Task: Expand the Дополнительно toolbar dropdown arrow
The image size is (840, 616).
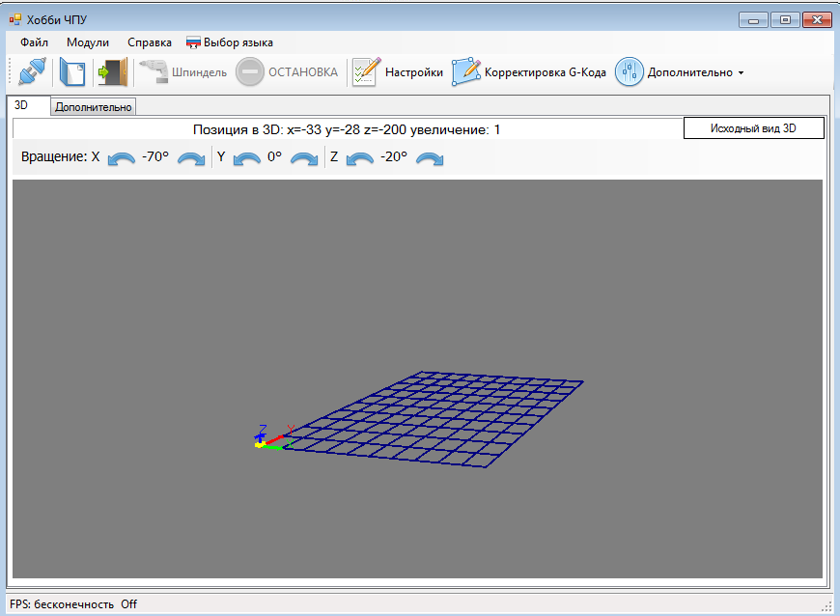Action: [741, 72]
